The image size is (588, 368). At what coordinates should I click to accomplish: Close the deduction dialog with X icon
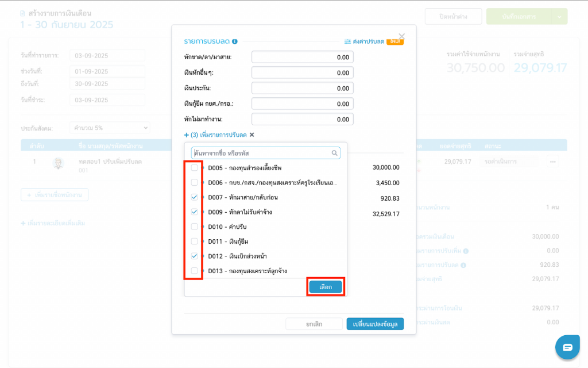(x=401, y=36)
